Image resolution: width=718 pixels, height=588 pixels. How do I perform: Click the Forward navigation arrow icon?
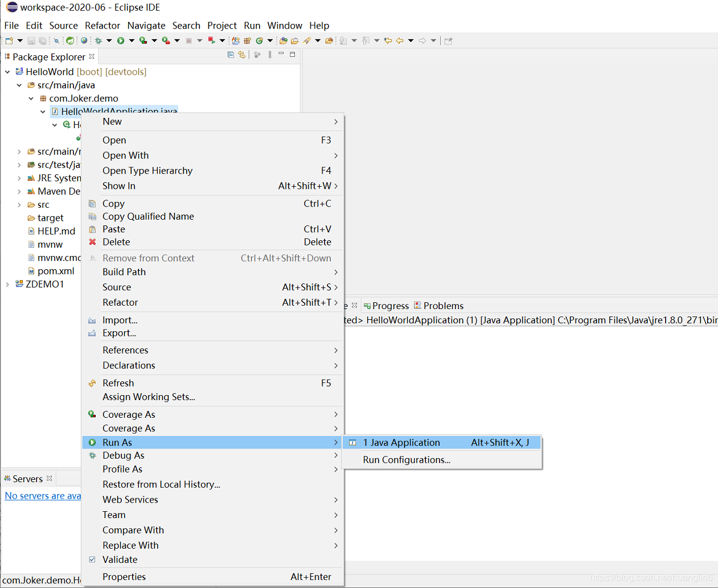coord(422,40)
